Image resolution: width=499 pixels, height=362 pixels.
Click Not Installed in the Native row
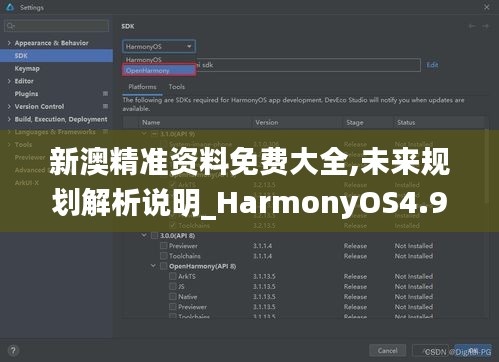pyautogui.click(x=414, y=297)
